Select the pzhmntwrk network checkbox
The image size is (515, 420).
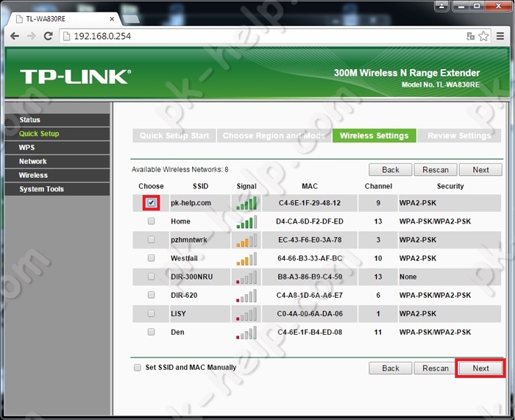[151, 239]
